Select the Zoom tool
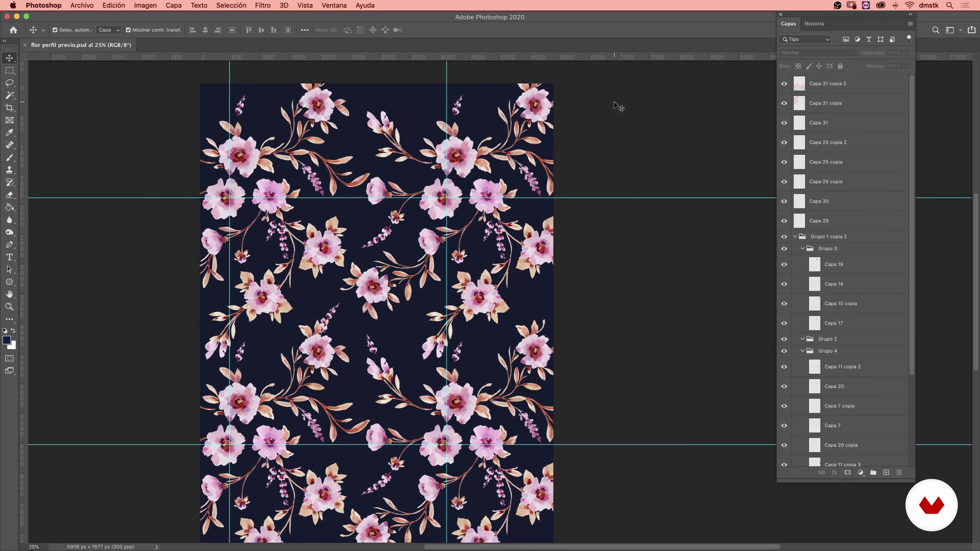 coord(9,307)
